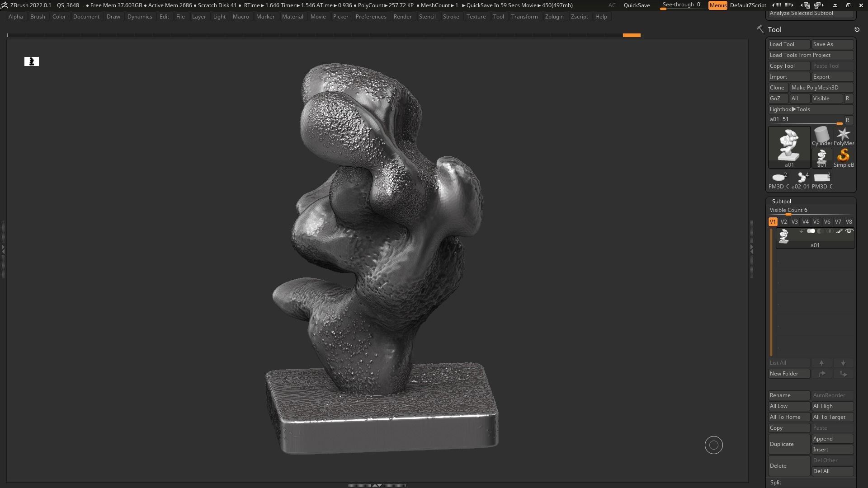Expand the Subtool sub-palette header

781,202
